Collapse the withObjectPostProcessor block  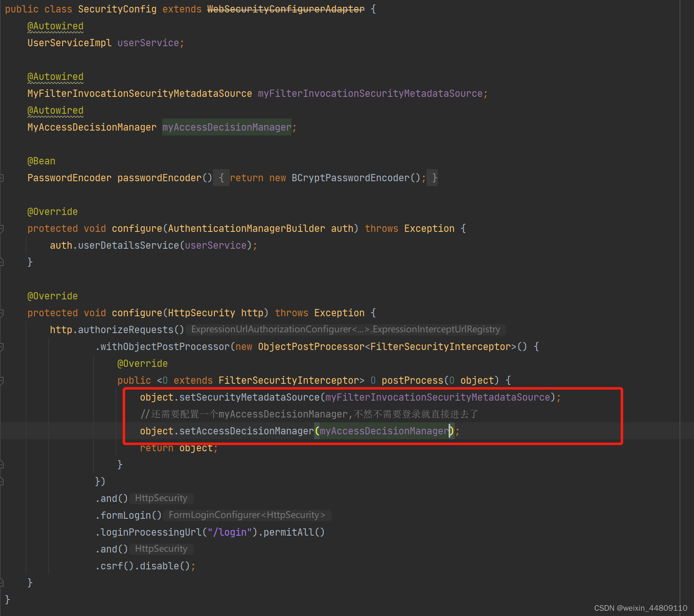click(2, 347)
